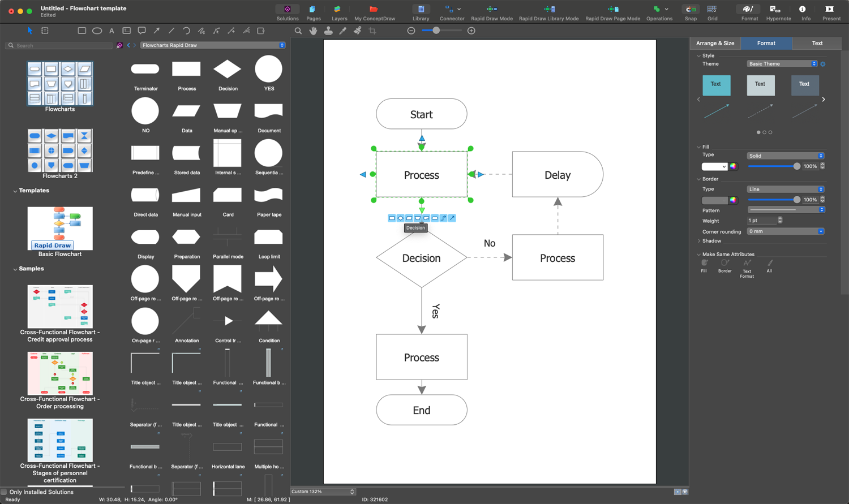The height and width of the screenshot is (504, 849).
Task: Toggle Only Installed Solutions checkbox
Action: 4,492
